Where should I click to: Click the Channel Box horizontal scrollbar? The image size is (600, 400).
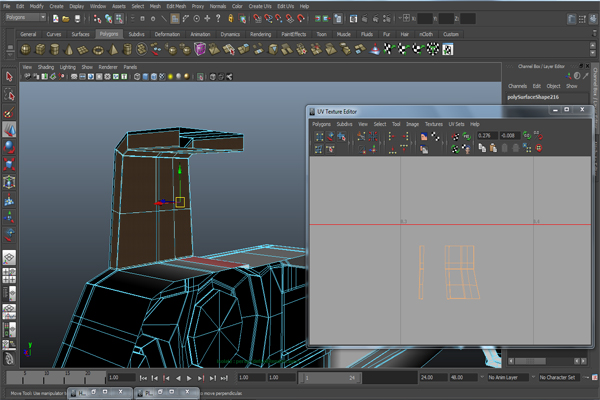tap(530, 361)
